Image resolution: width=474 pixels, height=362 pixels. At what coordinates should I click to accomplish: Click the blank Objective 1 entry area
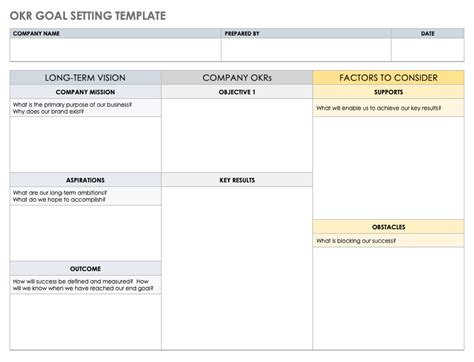pos(237,135)
